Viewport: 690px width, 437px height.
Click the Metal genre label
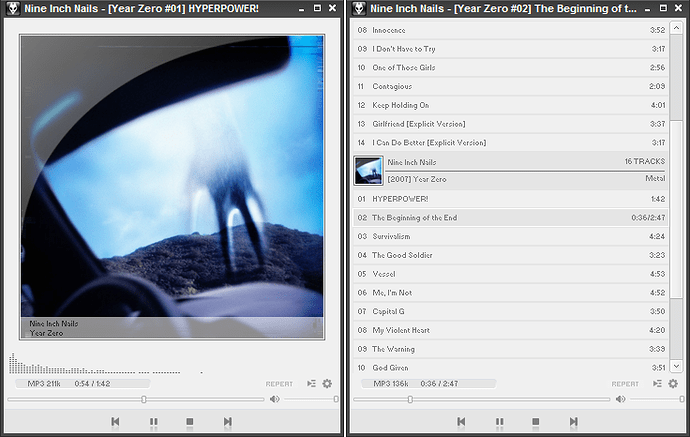655,178
